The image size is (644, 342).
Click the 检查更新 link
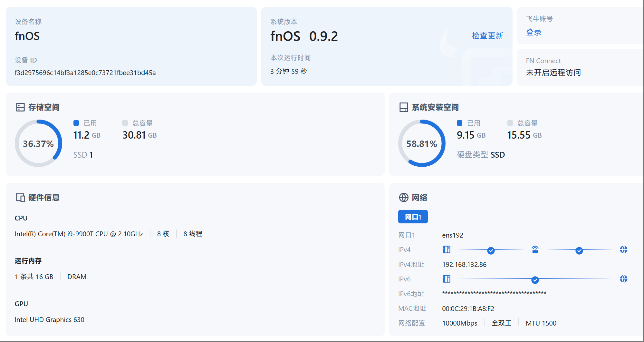487,36
